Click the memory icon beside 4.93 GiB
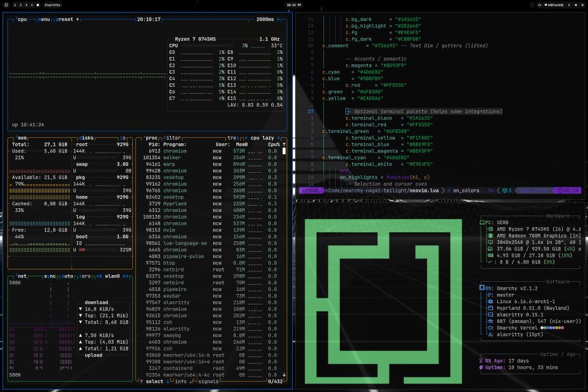This screenshot has height=392, width=588. [x=491, y=255]
